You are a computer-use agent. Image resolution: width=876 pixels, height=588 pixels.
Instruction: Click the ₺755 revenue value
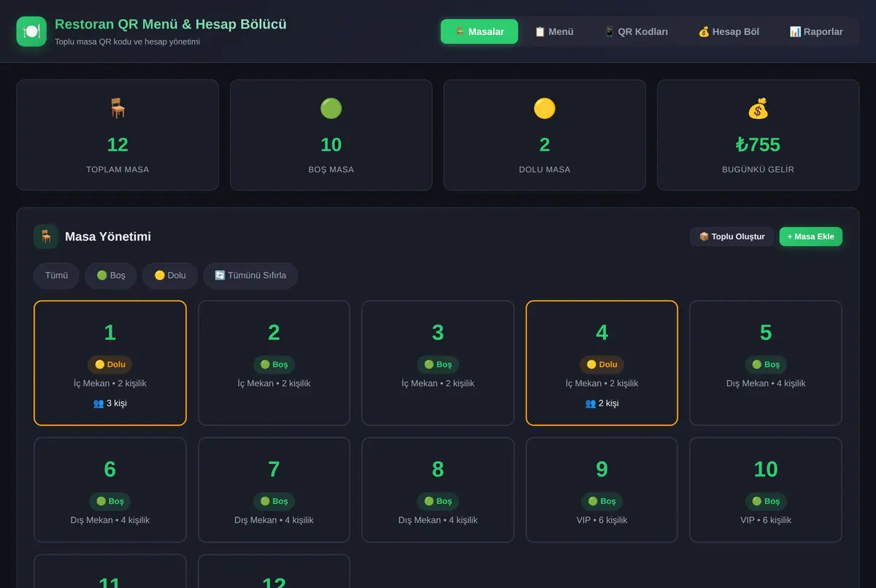pos(758,144)
